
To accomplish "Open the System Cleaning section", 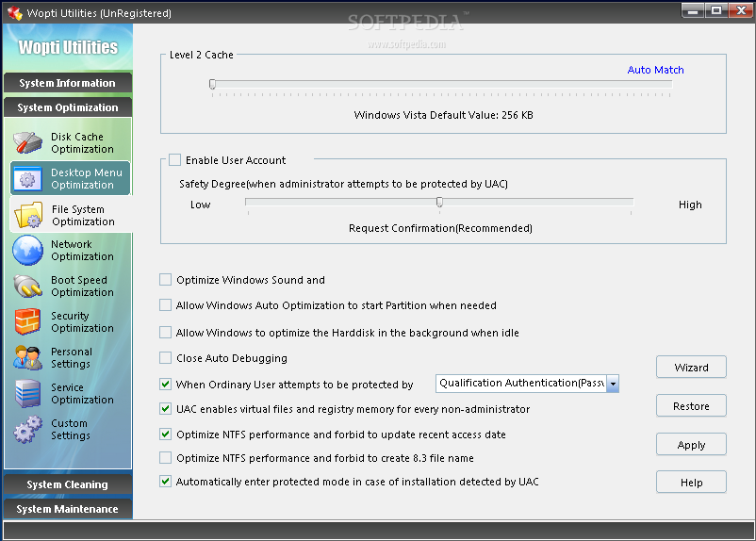I will click(x=68, y=484).
